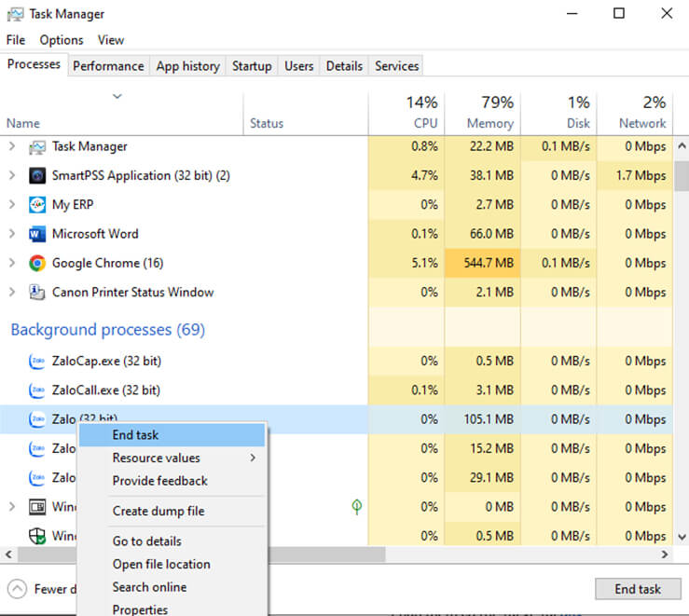Open the View menu
The width and height of the screenshot is (689, 616).
tap(111, 40)
